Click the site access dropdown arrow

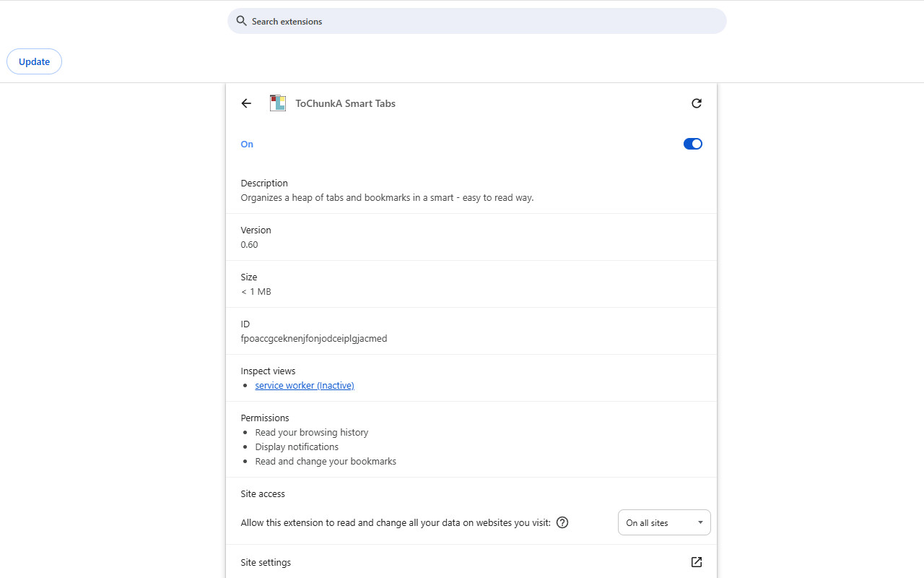pyautogui.click(x=699, y=522)
